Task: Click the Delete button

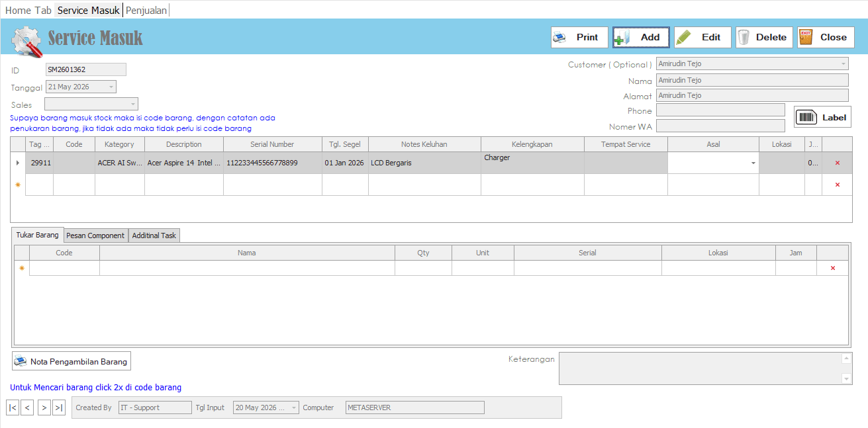Action: (x=764, y=38)
